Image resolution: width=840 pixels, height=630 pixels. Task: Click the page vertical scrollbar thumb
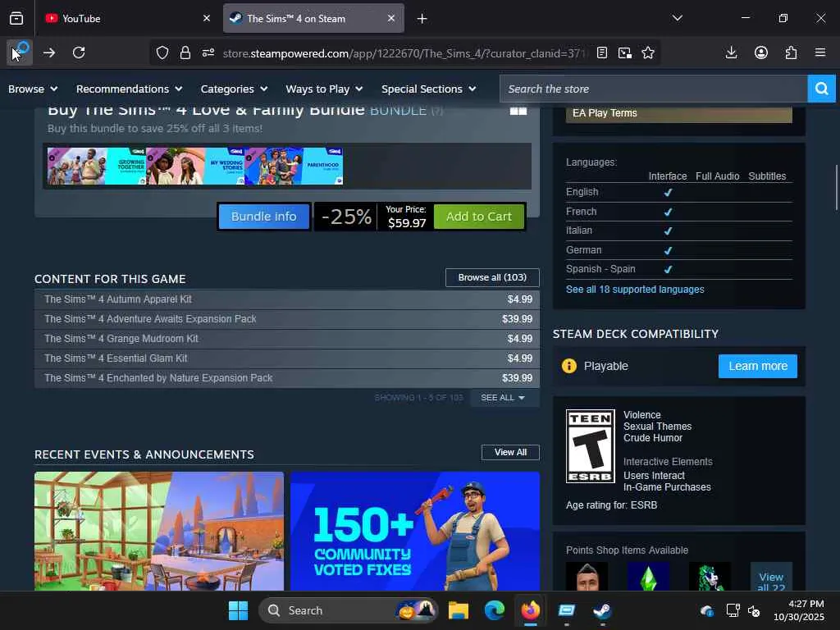tap(836, 188)
